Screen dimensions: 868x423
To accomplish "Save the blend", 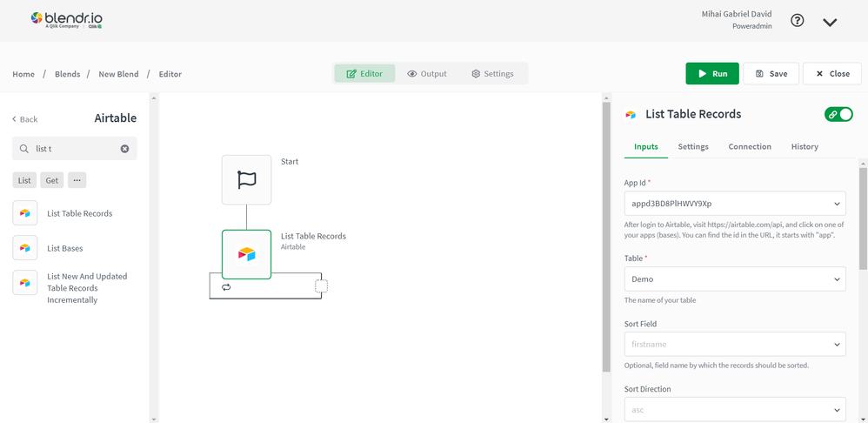I will click(x=771, y=74).
